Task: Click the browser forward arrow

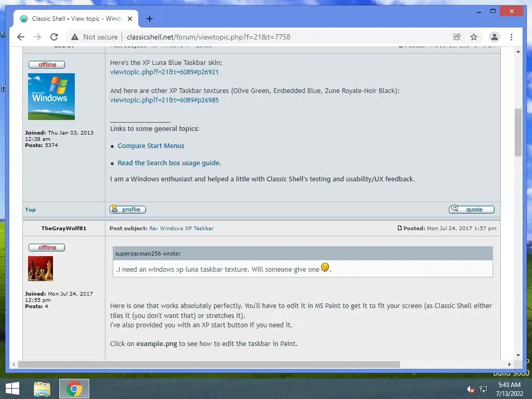Action: tap(37, 37)
